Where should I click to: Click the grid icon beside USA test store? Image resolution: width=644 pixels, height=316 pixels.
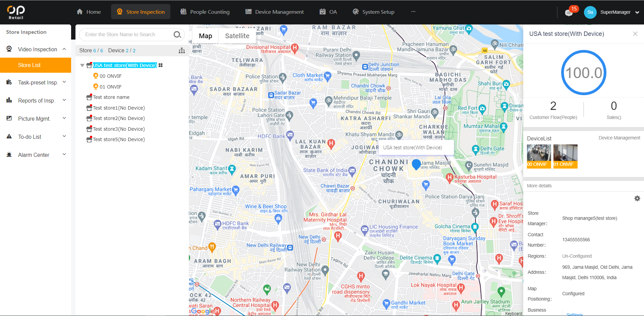point(161,65)
